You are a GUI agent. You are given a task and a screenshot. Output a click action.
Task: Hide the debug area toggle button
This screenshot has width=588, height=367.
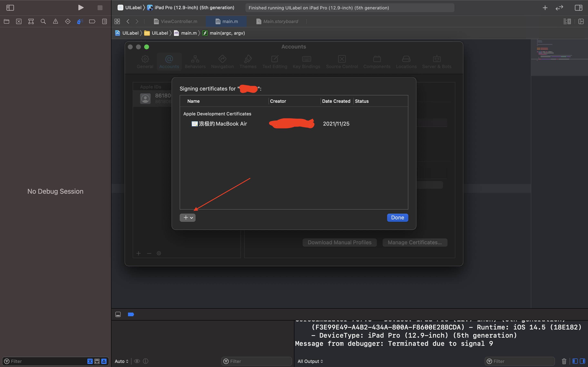pos(118,314)
